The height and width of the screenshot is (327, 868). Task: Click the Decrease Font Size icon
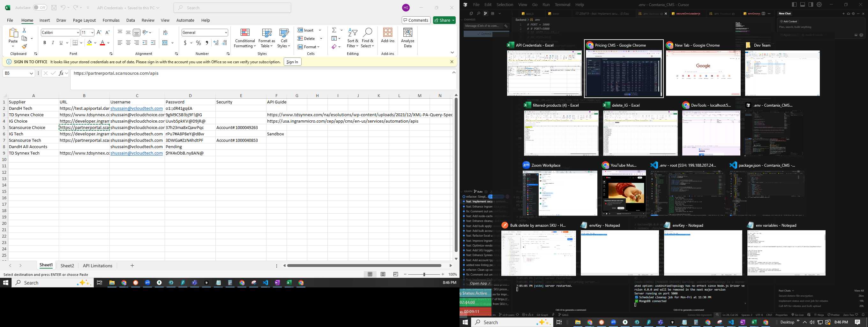point(108,32)
